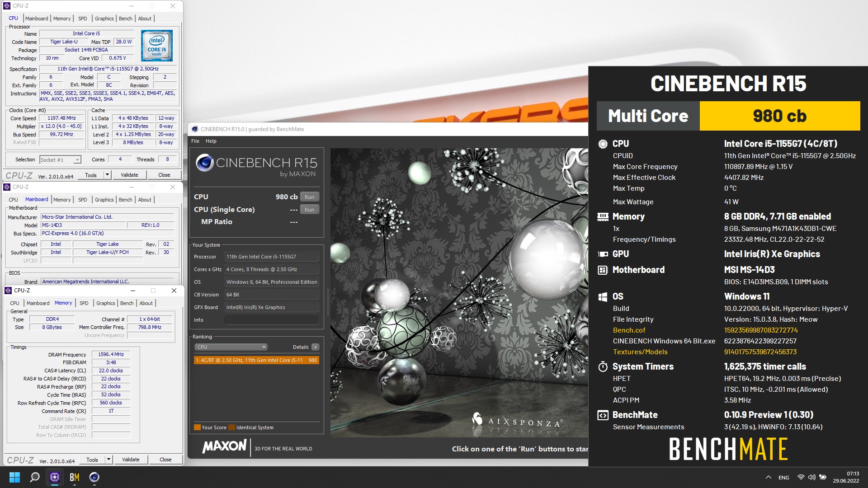868x488 pixels.
Task: Click Close in bottom CPU-Z window
Action: pos(165,460)
